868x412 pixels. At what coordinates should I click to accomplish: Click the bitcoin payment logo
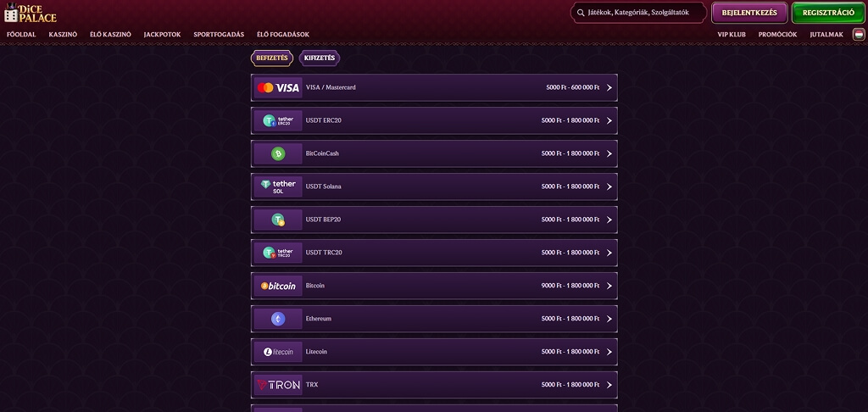(x=278, y=286)
